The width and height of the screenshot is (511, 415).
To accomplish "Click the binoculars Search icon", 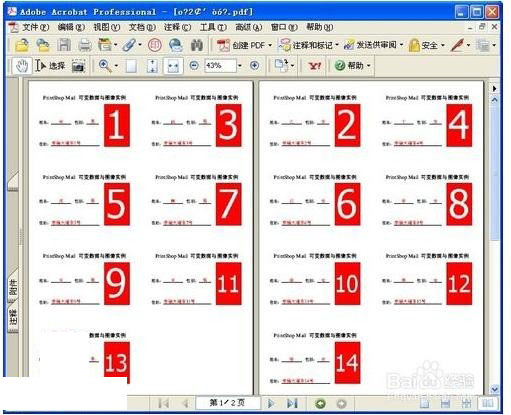I will 197,45.
